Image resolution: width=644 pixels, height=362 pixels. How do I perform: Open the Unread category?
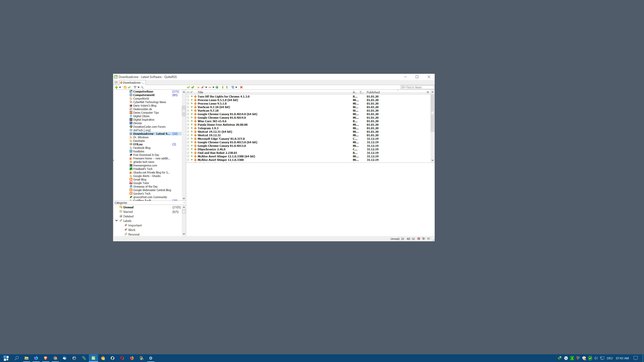(x=128, y=207)
